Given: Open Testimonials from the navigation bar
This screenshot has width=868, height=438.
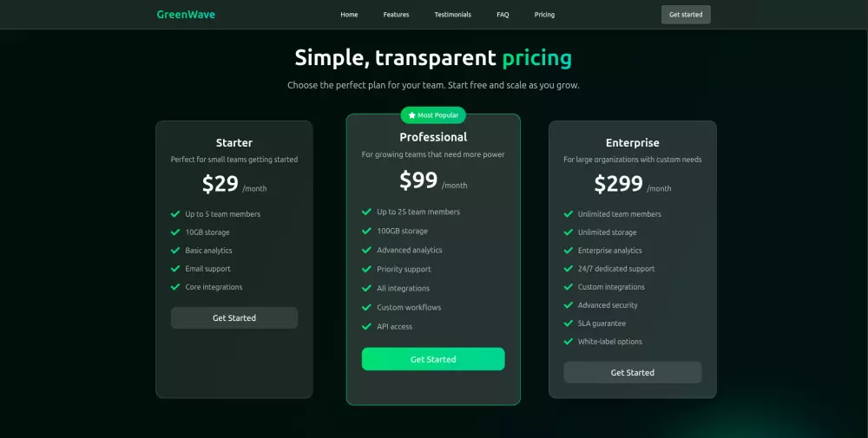Looking at the screenshot, I should 453,15.
